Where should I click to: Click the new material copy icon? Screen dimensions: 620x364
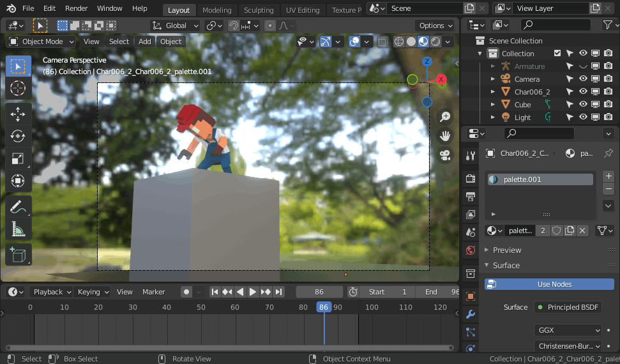click(x=570, y=231)
